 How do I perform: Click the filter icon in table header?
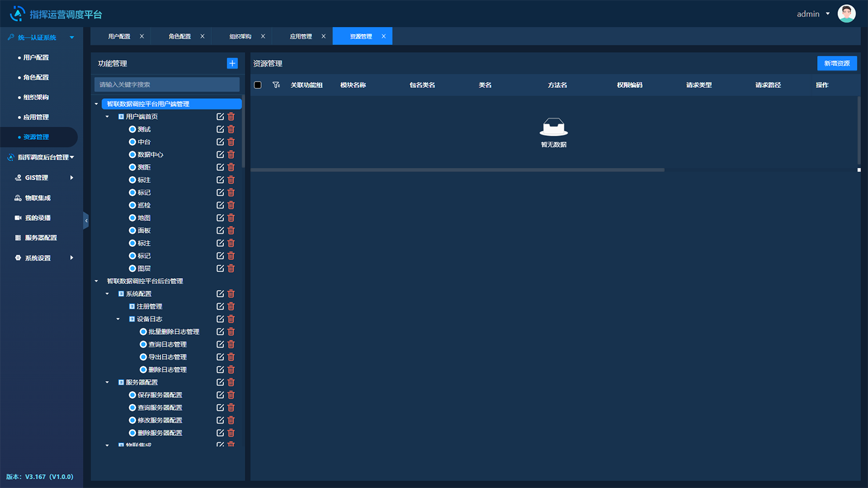pos(276,85)
